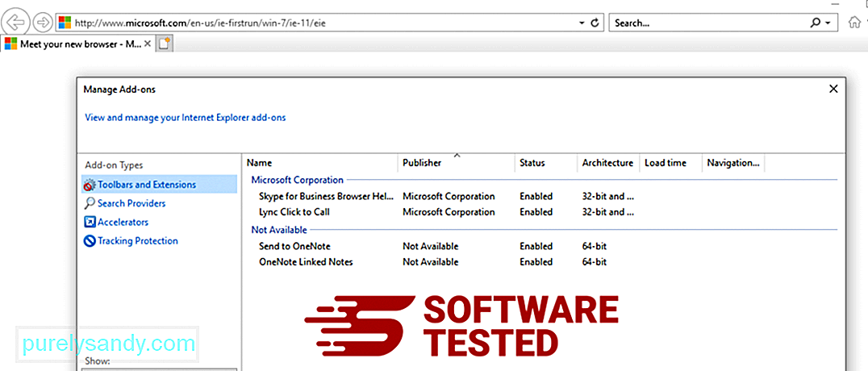
Task: Click the Toolbars and Extensions gear icon
Action: (x=89, y=185)
